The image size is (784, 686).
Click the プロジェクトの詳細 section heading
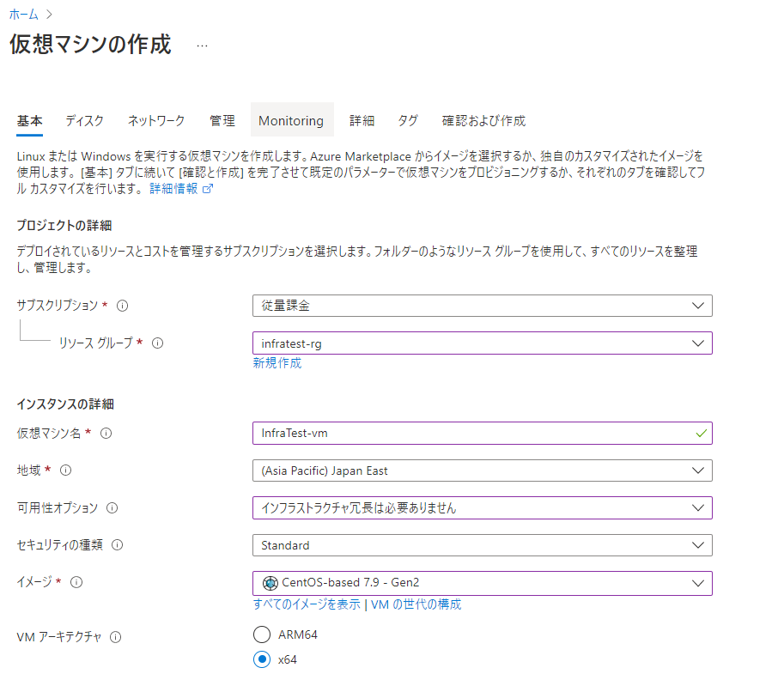[x=64, y=226]
